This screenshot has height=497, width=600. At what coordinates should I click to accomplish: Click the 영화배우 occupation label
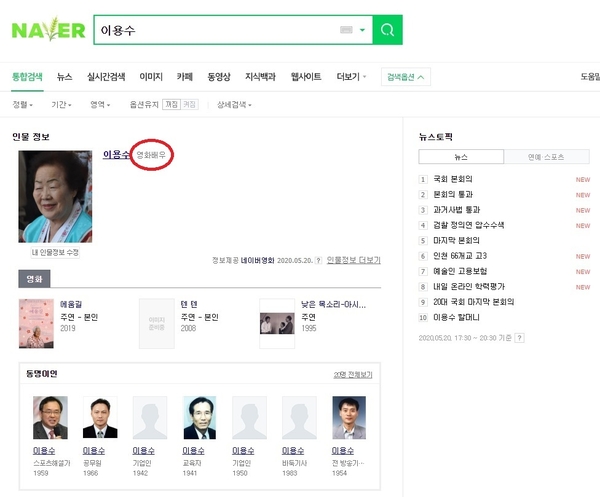tap(151, 155)
